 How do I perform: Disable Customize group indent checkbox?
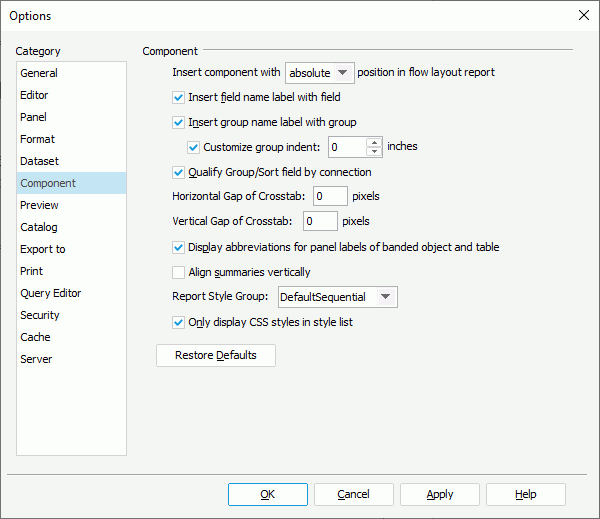point(193,147)
